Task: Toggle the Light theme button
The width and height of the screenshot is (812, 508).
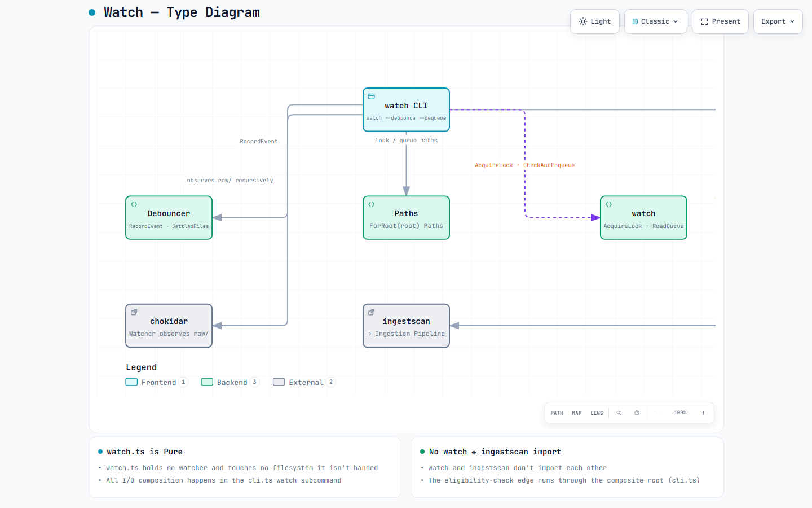Action: point(595,21)
